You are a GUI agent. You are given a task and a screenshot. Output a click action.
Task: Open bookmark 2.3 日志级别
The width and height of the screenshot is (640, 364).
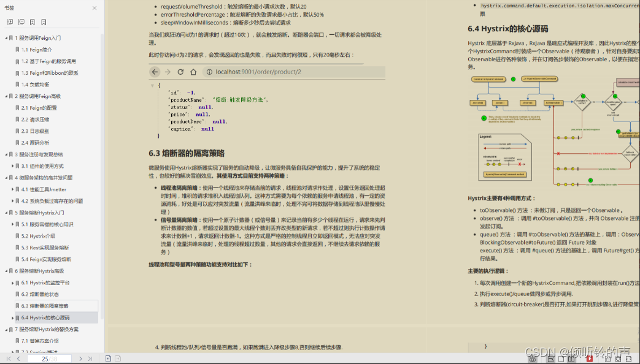pyautogui.click(x=35, y=131)
